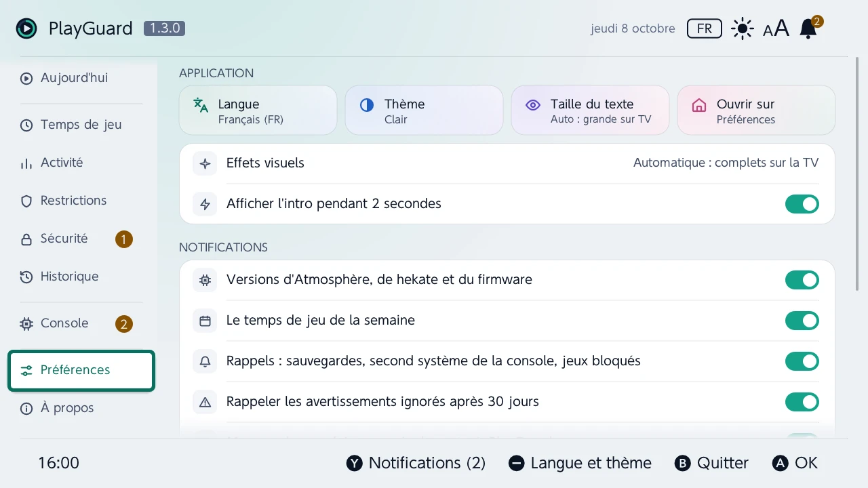
Task: Click the 16:00 clock in footer
Action: click(58, 463)
